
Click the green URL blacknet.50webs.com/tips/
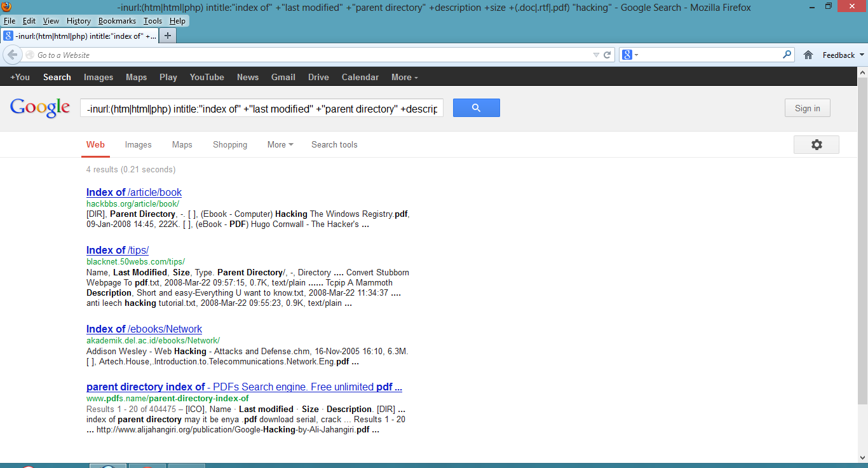(x=135, y=261)
